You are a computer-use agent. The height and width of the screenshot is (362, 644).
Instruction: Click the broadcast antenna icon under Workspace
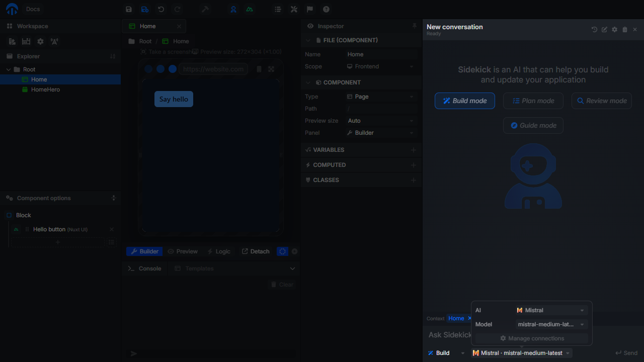(x=54, y=41)
